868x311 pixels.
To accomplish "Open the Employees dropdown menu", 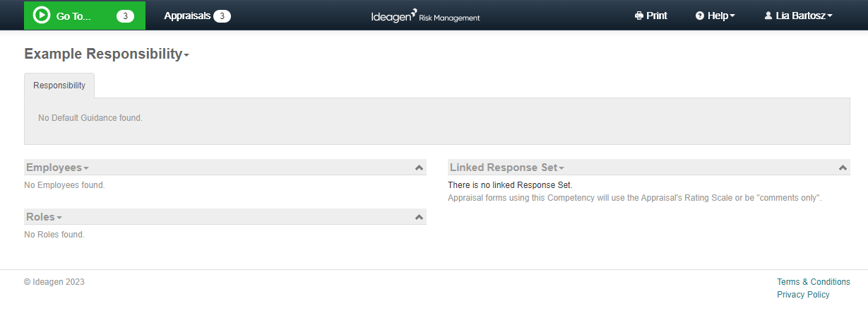I will coord(57,168).
